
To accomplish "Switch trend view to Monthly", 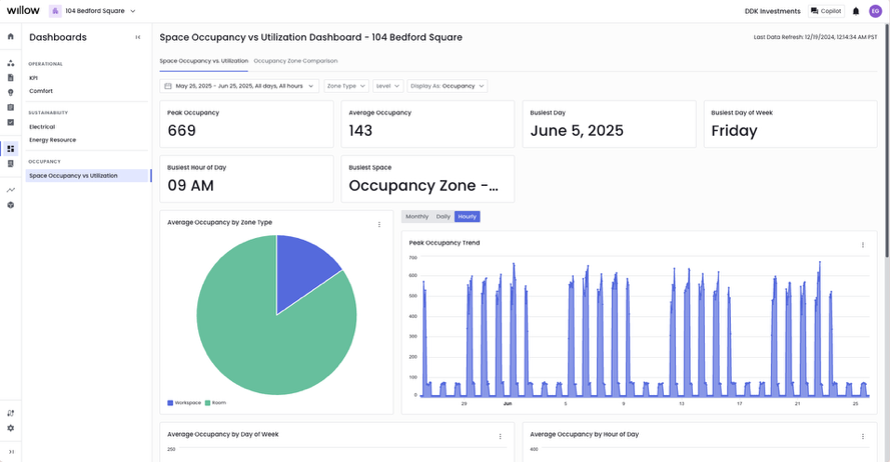I will tap(417, 217).
